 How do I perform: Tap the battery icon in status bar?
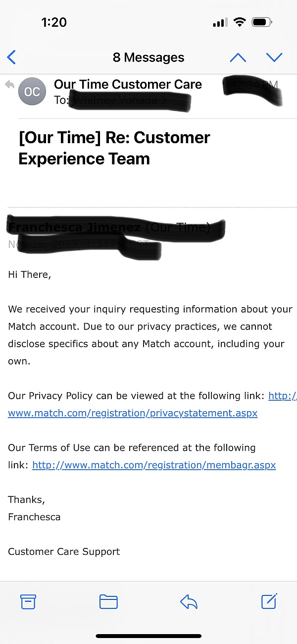(262, 22)
